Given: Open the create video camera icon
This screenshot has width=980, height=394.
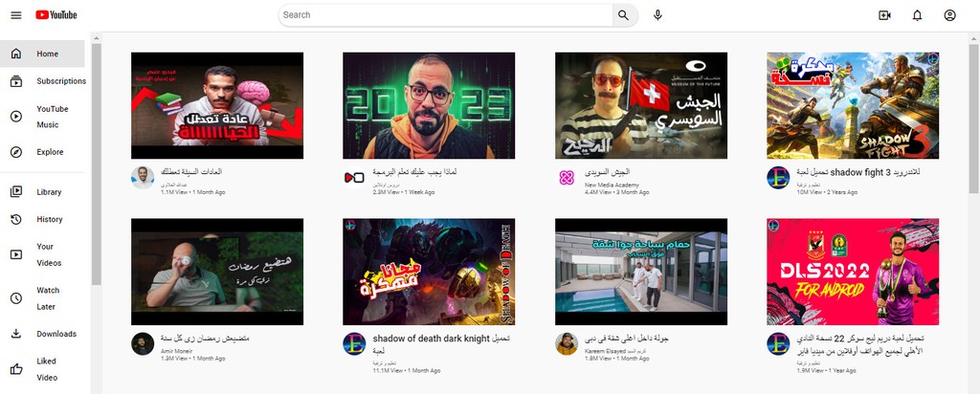Looking at the screenshot, I should [x=884, y=15].
